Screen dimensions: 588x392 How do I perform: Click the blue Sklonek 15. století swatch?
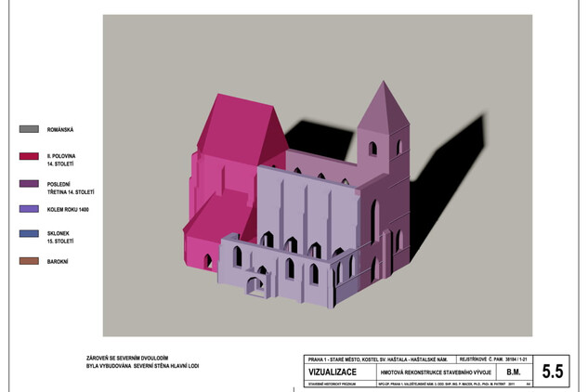click(x=29, y=234)
